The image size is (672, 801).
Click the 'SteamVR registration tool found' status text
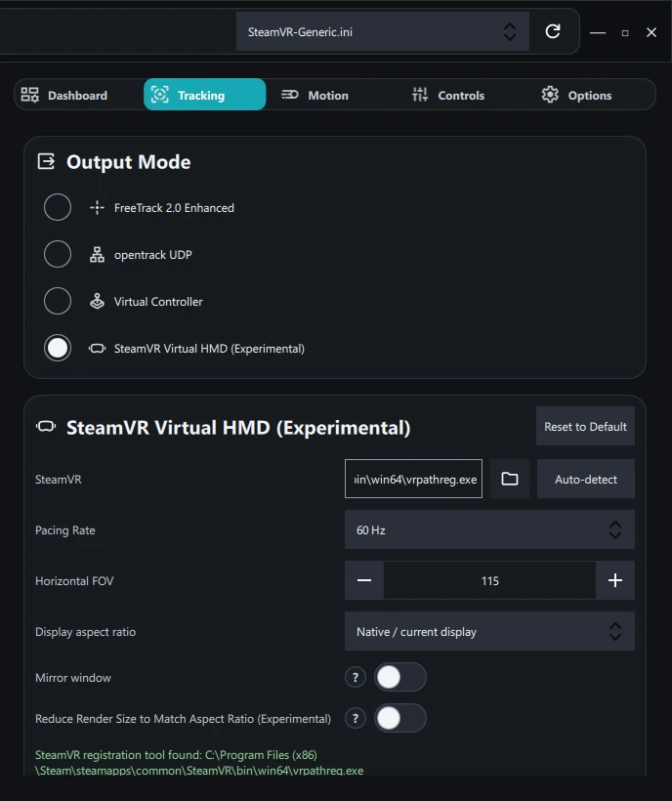pyautogui.click(x=199, y=762)
